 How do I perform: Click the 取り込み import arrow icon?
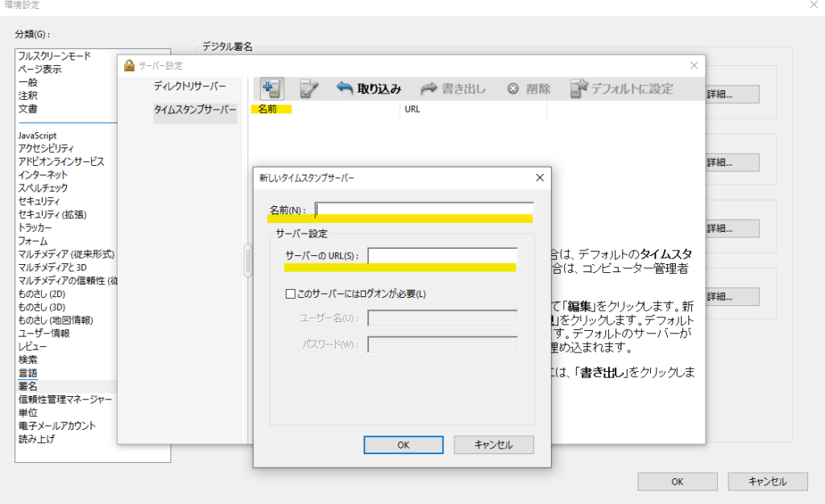pyautogui.click(x=345, y=89)
